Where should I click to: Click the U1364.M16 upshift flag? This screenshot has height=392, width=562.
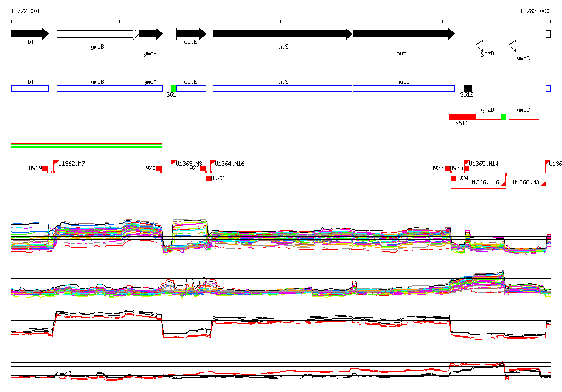tap(212, 163)
